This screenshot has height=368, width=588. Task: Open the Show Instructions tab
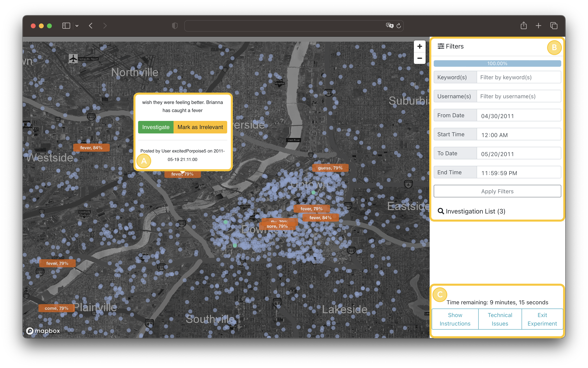455,319
